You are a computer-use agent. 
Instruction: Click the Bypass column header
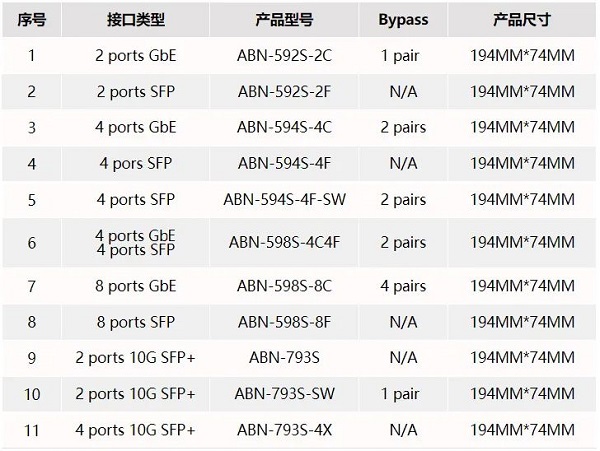403,20
